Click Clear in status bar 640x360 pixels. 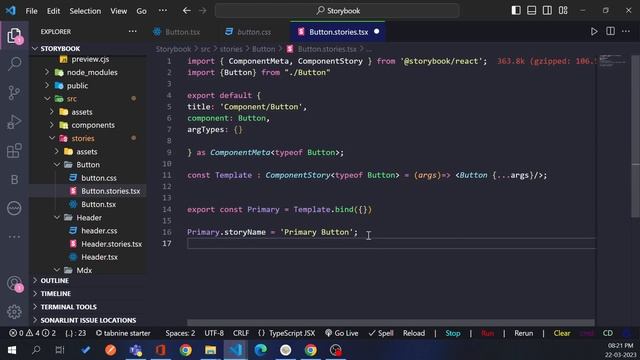click(562, 333)
